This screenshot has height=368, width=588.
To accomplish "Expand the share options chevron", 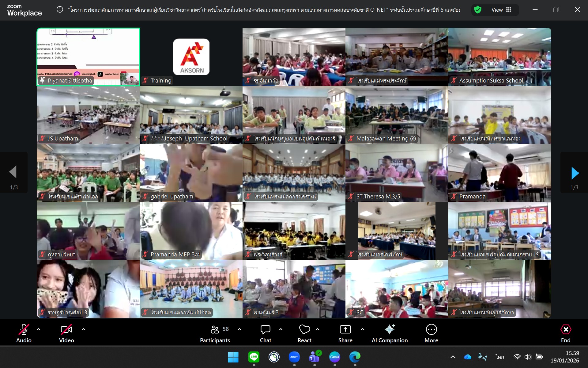I will [363, 329].
